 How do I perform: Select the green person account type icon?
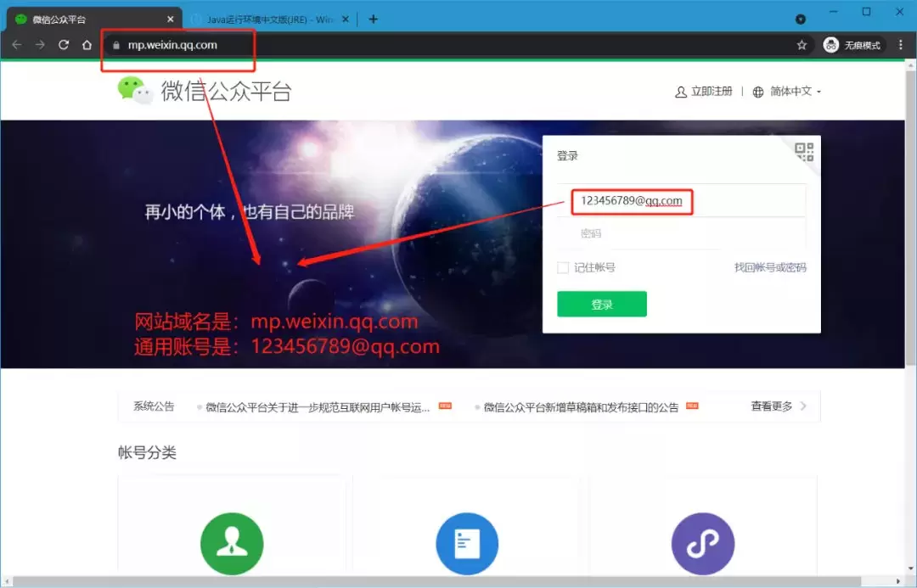pos(232,544)
